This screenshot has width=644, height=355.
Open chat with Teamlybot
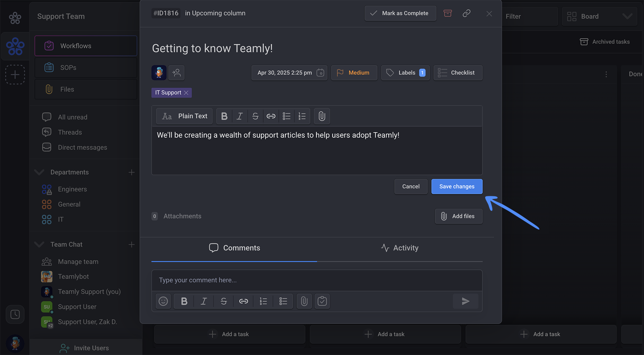point(73,276)
